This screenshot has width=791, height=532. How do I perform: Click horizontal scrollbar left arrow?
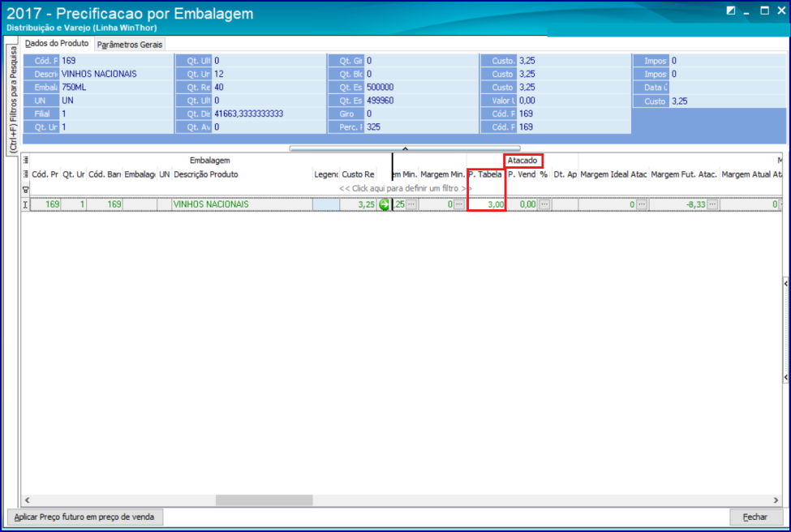pos(28,500)
